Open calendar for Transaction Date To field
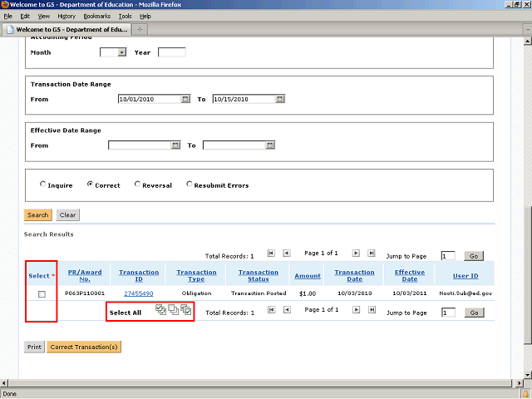 coord(279,99)
